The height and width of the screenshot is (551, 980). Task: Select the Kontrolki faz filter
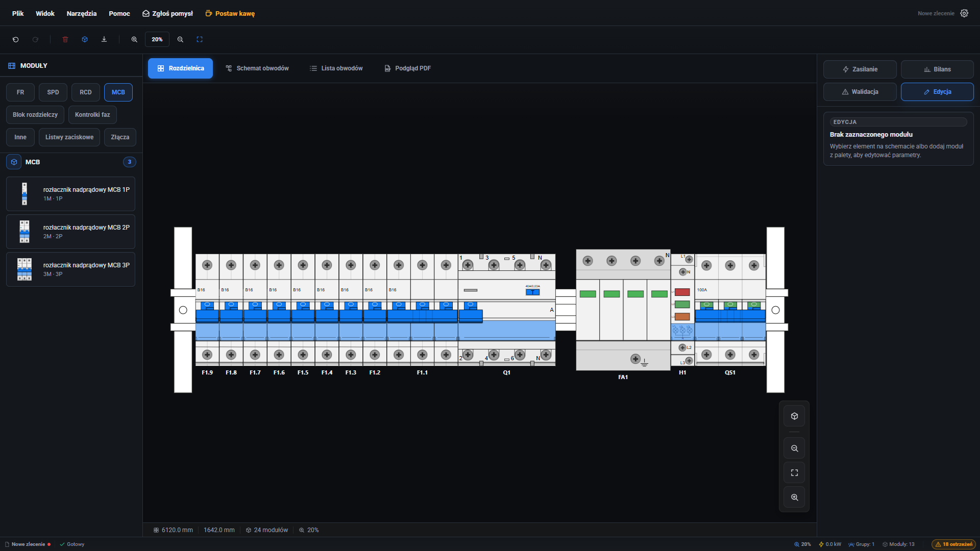[x=92, y=115]
